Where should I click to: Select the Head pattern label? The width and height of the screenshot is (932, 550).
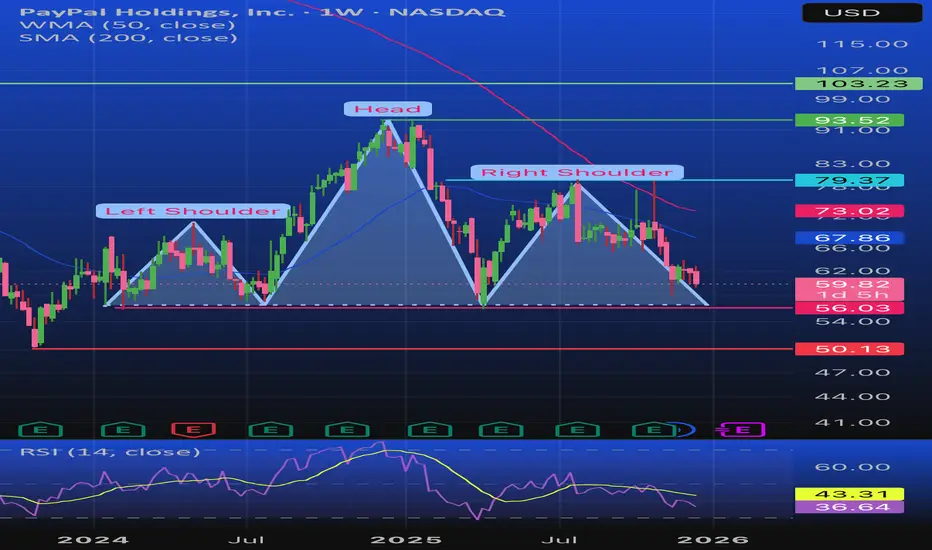[x=388, y=109]
